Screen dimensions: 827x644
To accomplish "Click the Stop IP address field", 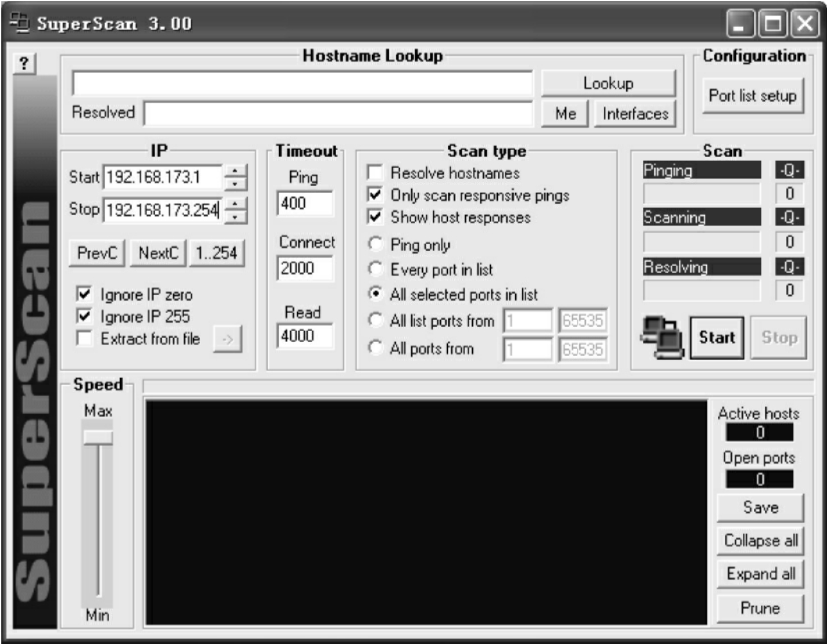I will pyautogui.click(x=163, y=210).
